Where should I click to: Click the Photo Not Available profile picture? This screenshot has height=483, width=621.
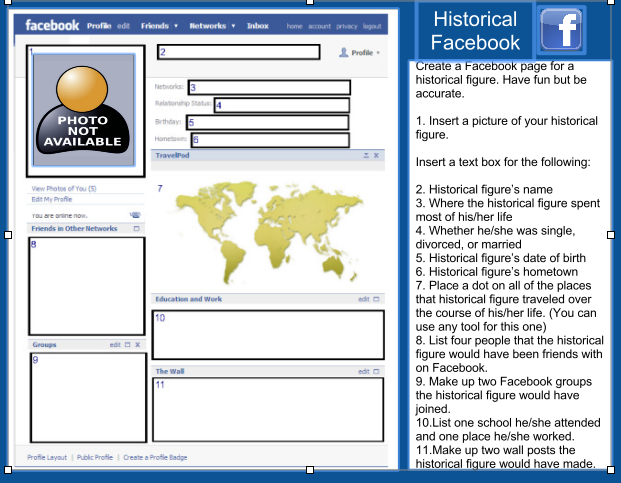(84, 110)
